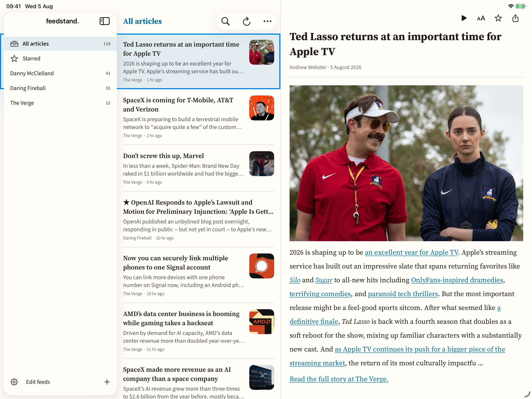Open the Starred list
532x399 pixels.
coord(60,58)
